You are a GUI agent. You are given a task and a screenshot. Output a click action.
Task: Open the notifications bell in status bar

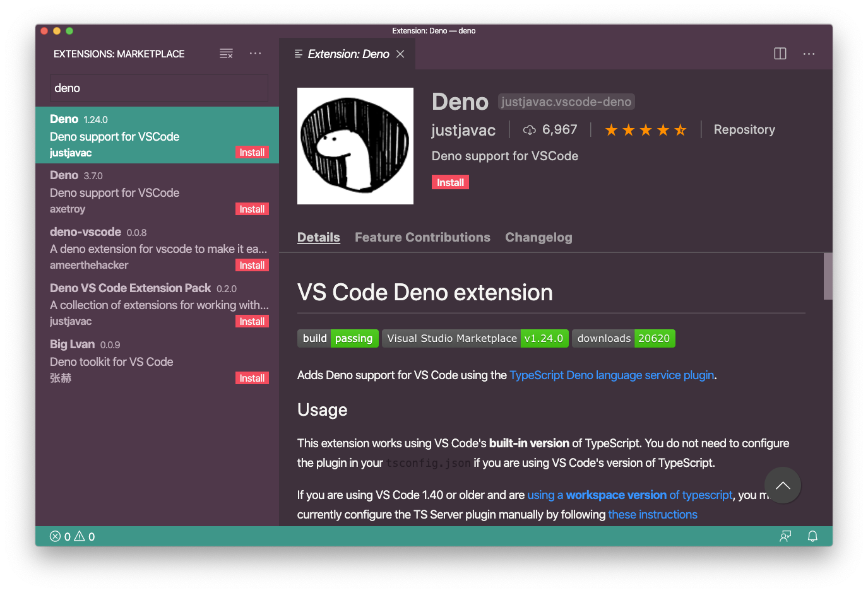(x=812, y=536)
